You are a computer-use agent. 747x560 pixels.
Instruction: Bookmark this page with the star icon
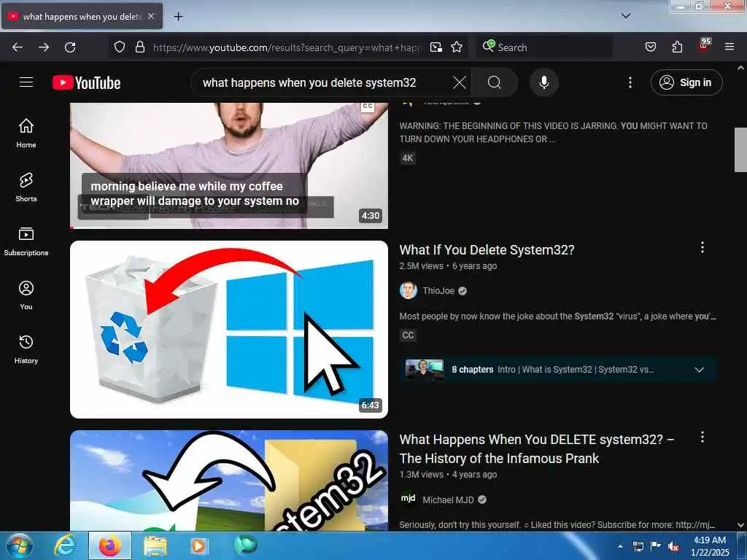coord(457,47)
